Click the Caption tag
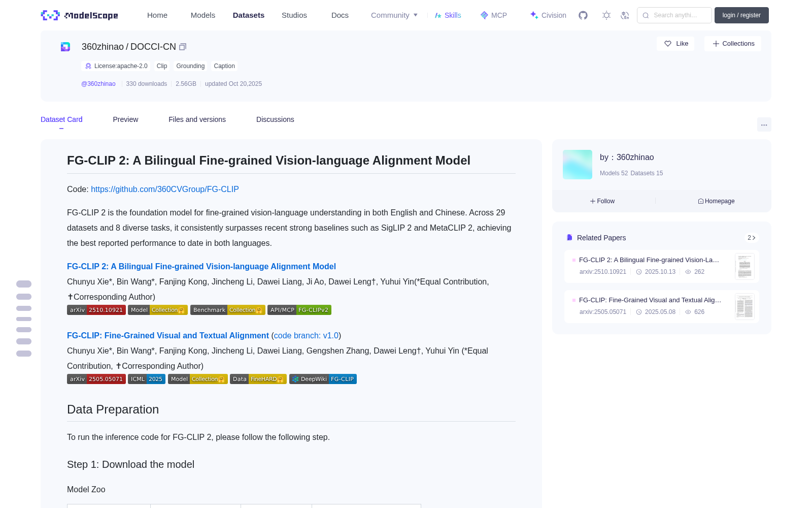812x508 pixels. 224,66
